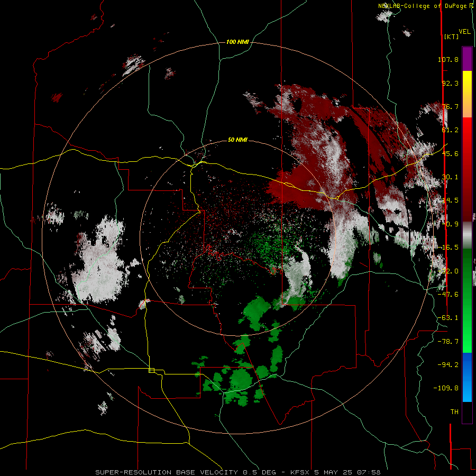Click the "76.7" scale value
Viewport: 476px width, 476px height.
point(450,106)
